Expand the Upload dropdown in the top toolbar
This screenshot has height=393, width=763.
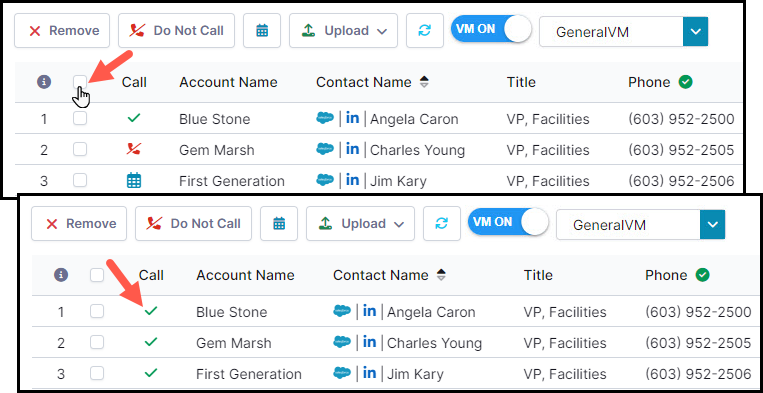pyautogui.click(x=344, y=31)
